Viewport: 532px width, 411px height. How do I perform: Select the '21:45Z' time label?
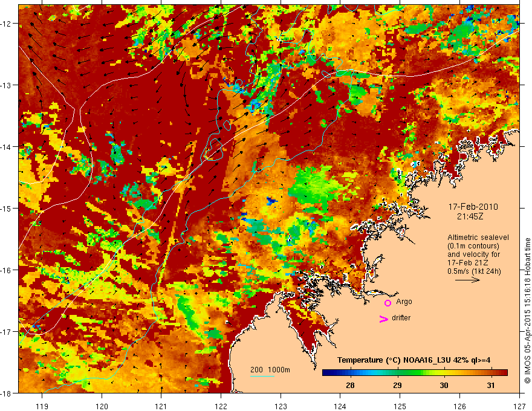tap(470, 216)
